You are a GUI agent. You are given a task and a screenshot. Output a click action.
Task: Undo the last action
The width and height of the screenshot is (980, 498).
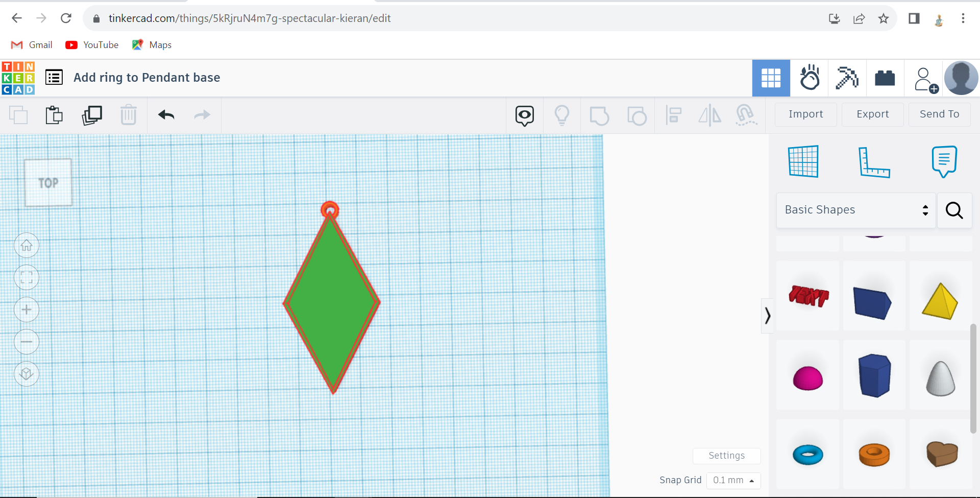click(x=166, y=115)
